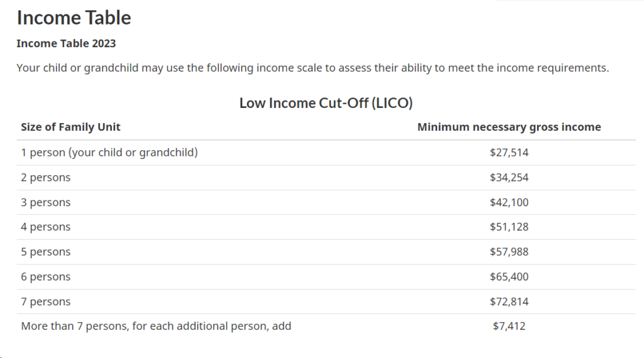Select the 7 persons row label
Screen dimensions: 644x358
tap(45, 301)
